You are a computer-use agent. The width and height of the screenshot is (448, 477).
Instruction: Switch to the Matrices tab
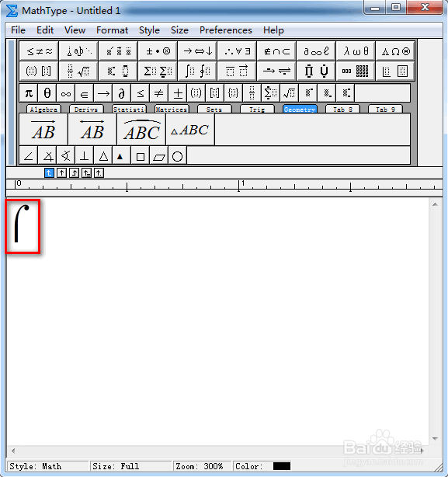coord(172,110)
